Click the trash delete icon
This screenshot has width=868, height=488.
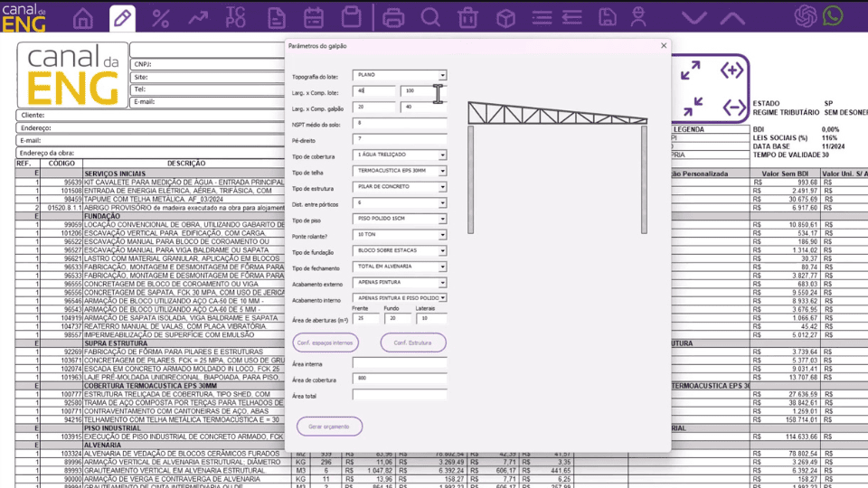tap(467, 18)
